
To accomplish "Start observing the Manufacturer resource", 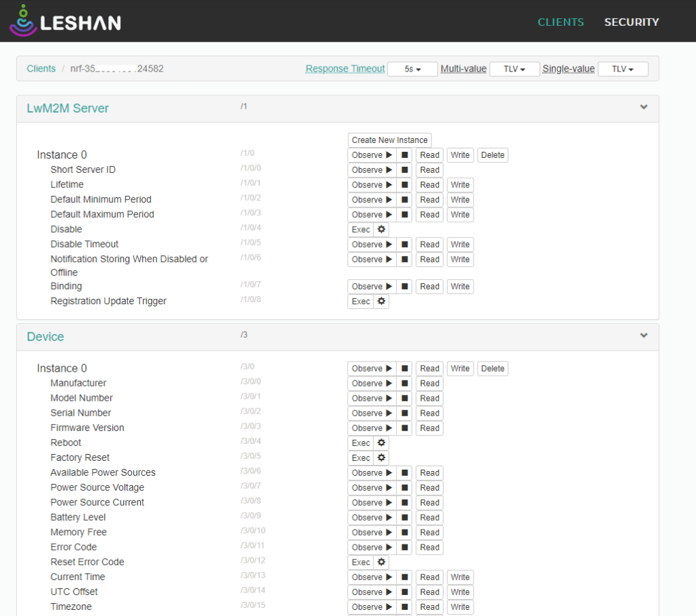I will point(371,384).
